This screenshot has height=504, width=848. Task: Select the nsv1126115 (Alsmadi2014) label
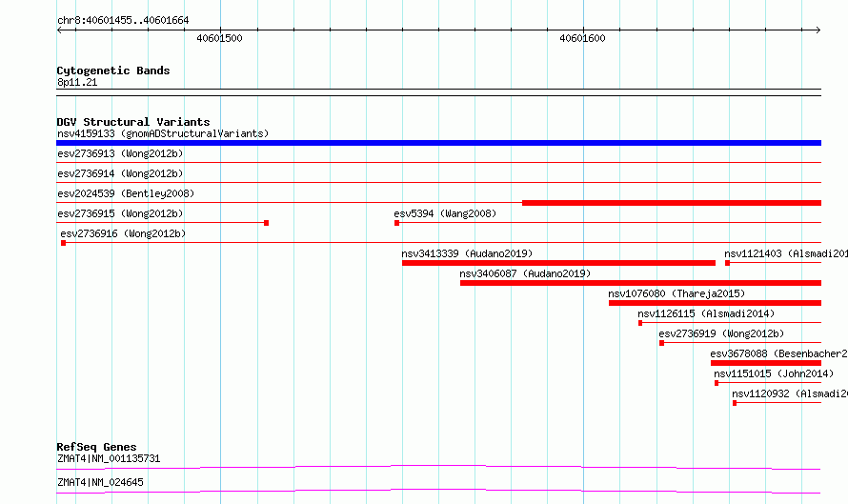[706, 313]
